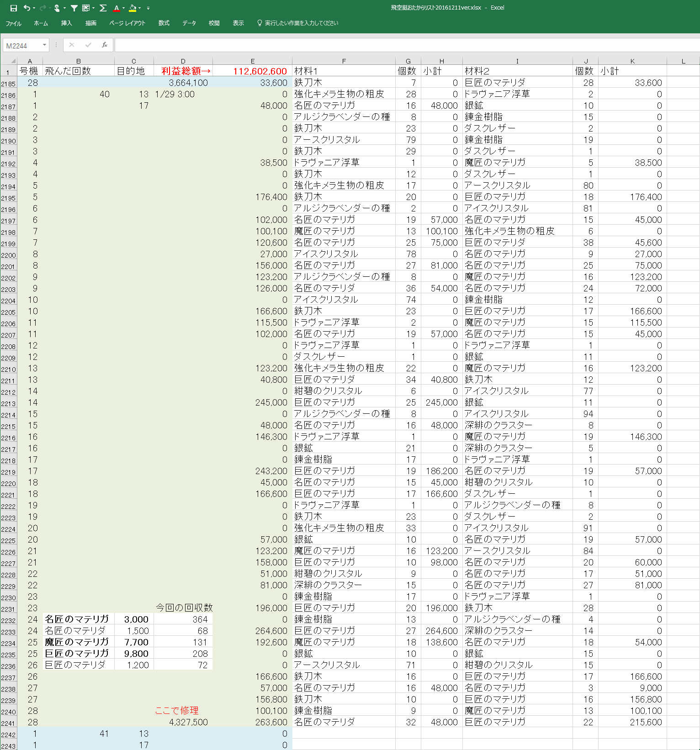Click the Save icon in quick access toolbar
This screenshot has width=700, height=750.
click(x=13, y=8)
